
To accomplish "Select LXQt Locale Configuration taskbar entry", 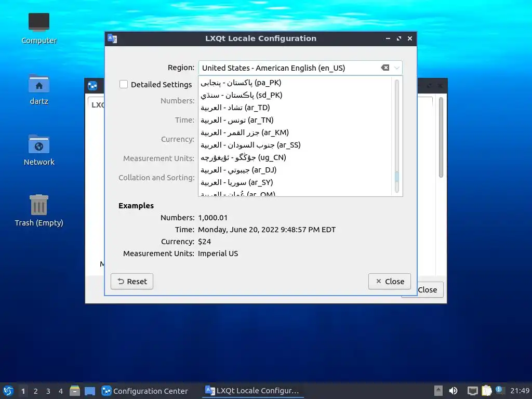I will click(x=253, y=391).
